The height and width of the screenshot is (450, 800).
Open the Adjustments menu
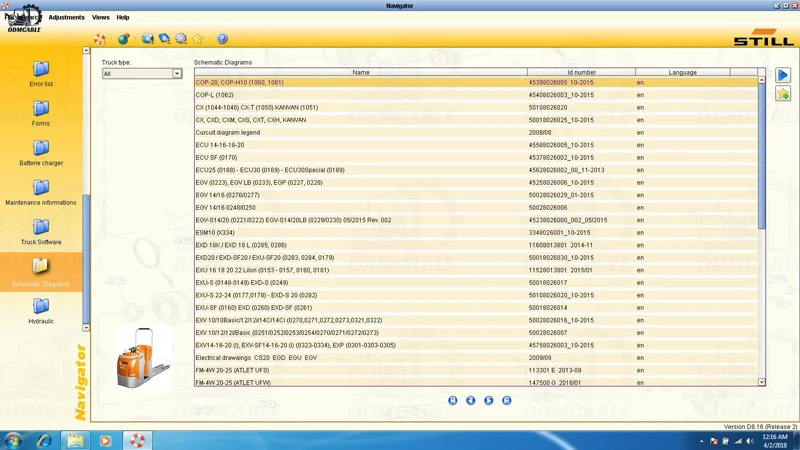tap(67, 17)
